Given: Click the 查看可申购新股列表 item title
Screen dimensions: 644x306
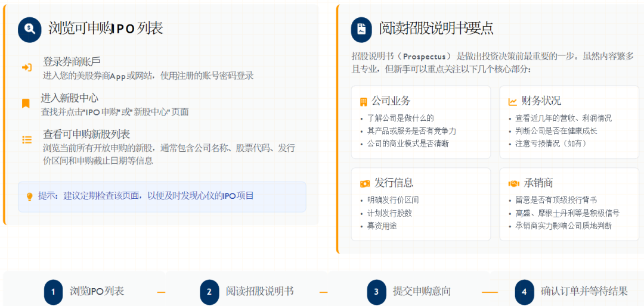Looking at the screenshot, I should pos(86,134).
